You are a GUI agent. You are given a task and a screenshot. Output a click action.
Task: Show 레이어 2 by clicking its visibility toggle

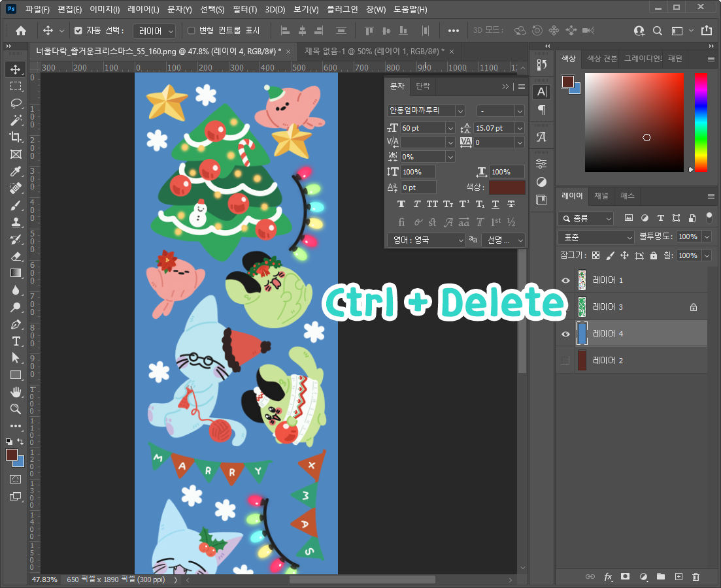pos(565,359)
